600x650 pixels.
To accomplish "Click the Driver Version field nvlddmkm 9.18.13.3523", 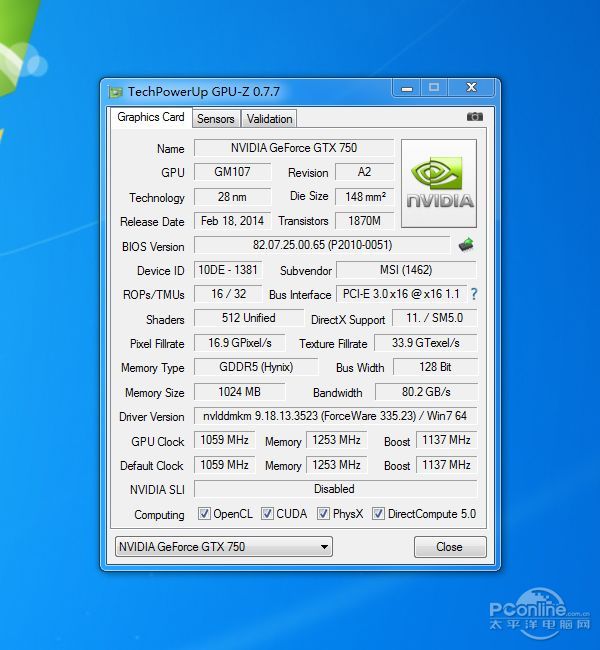I will [335, 416].
